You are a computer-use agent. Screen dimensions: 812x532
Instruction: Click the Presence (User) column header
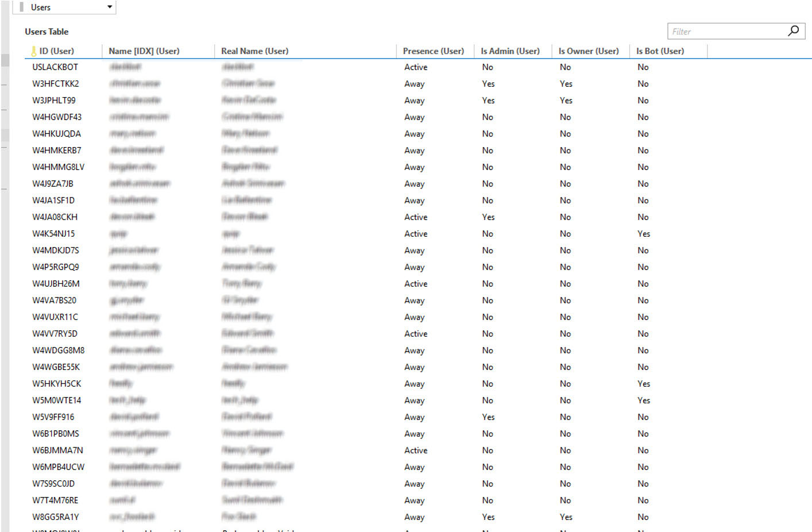[x=434, y=51]
